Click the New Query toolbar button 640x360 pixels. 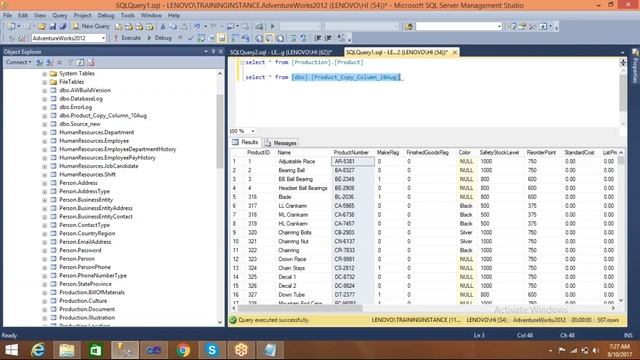[x=91, y=26]
